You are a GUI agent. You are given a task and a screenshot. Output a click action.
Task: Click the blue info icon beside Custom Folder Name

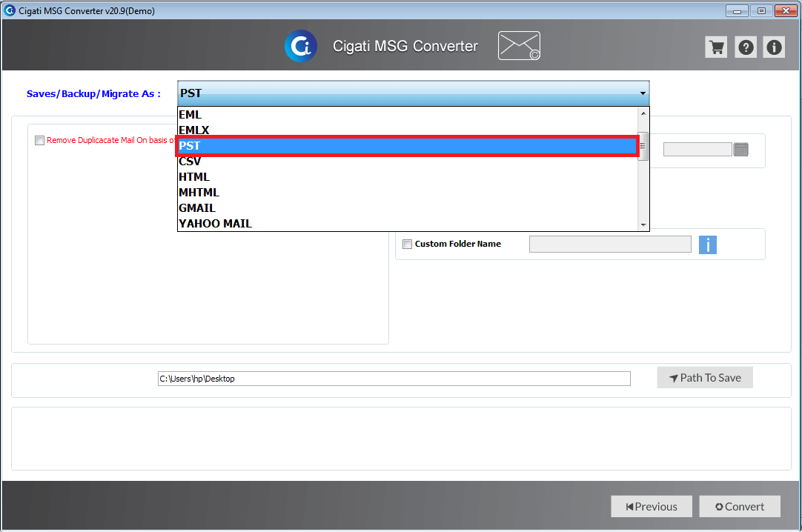[707, 245]
